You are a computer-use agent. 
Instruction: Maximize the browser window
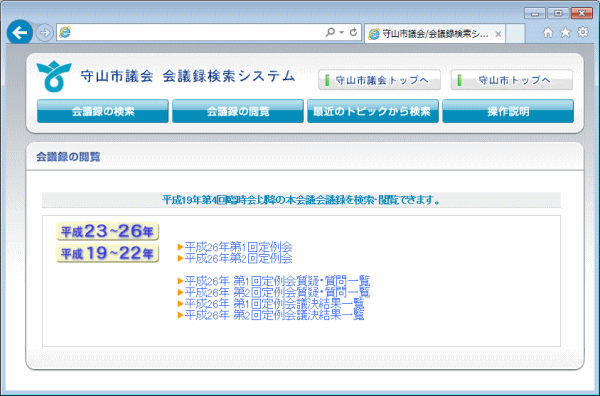pyautogui.click(x=558, y=13)
